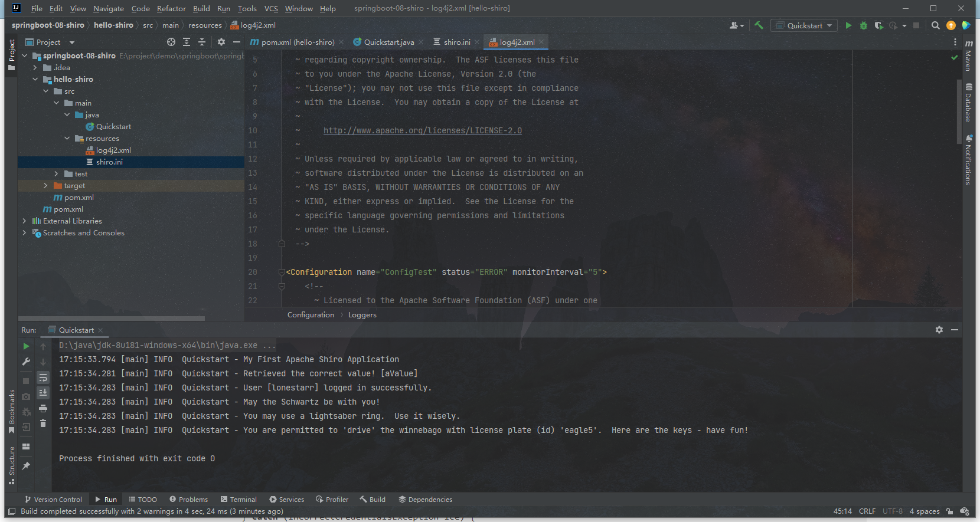Screen dimensions: 980x522
Task: Rerun Quickstart in Run panel
Action: 26,346
